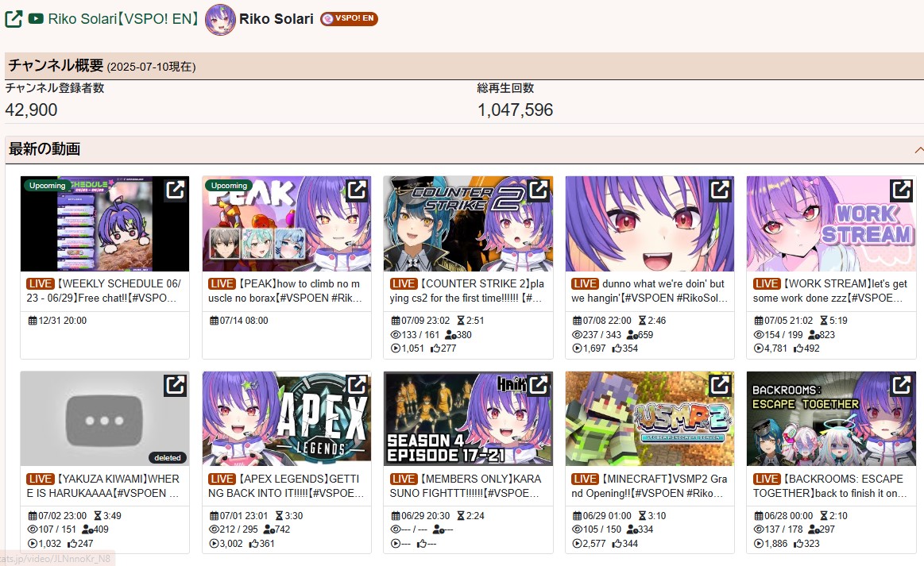Click the VSPO! EN group badge
Image resolution: width=924 pixels, height=566 pixels.
349,19
